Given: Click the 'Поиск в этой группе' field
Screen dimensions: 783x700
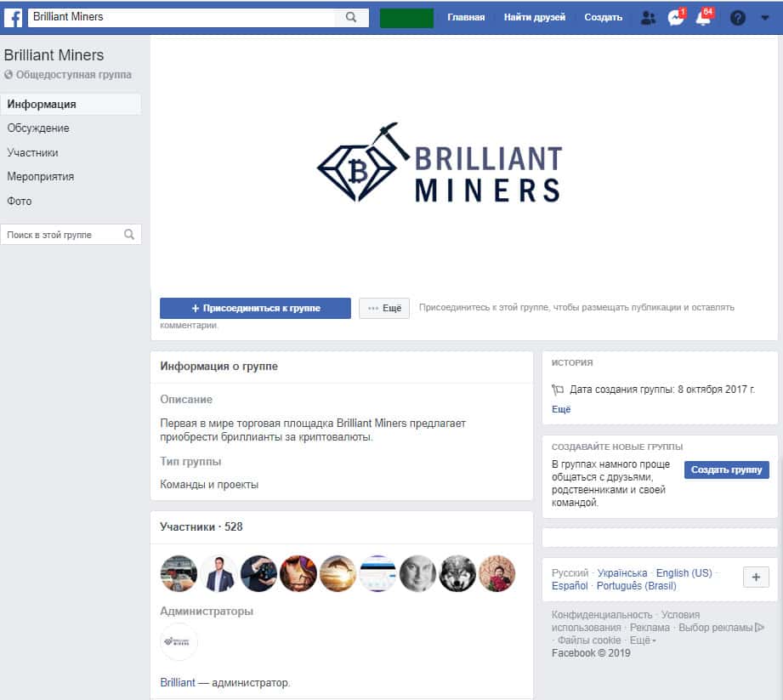Looking at the screenshot, I should click(71, 235).
